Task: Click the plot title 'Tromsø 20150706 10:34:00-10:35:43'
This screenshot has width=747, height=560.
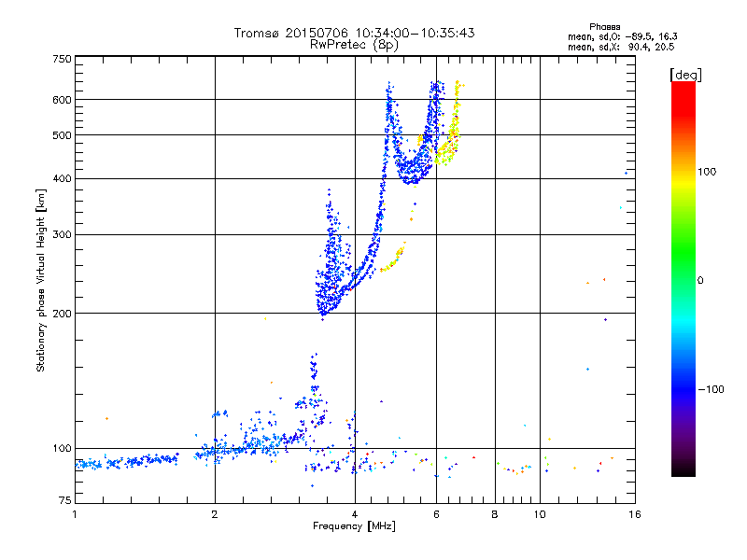Action: (354, 33)
